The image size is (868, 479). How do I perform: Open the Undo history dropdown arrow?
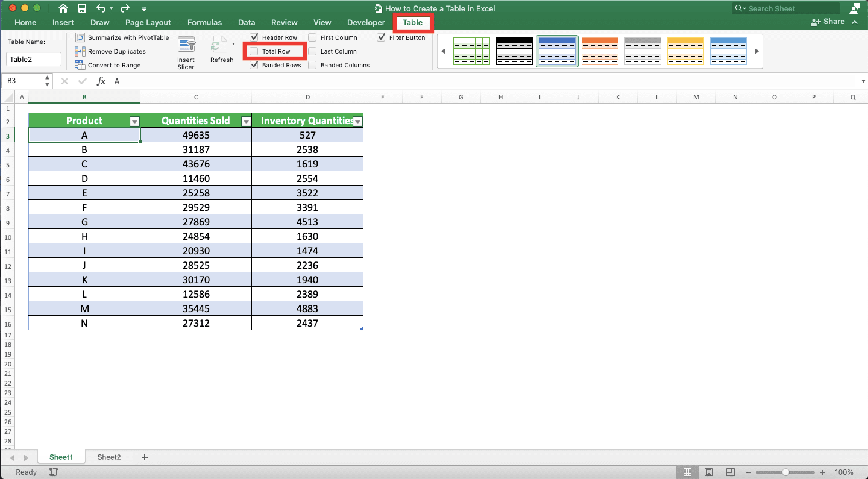click(112, 9)
